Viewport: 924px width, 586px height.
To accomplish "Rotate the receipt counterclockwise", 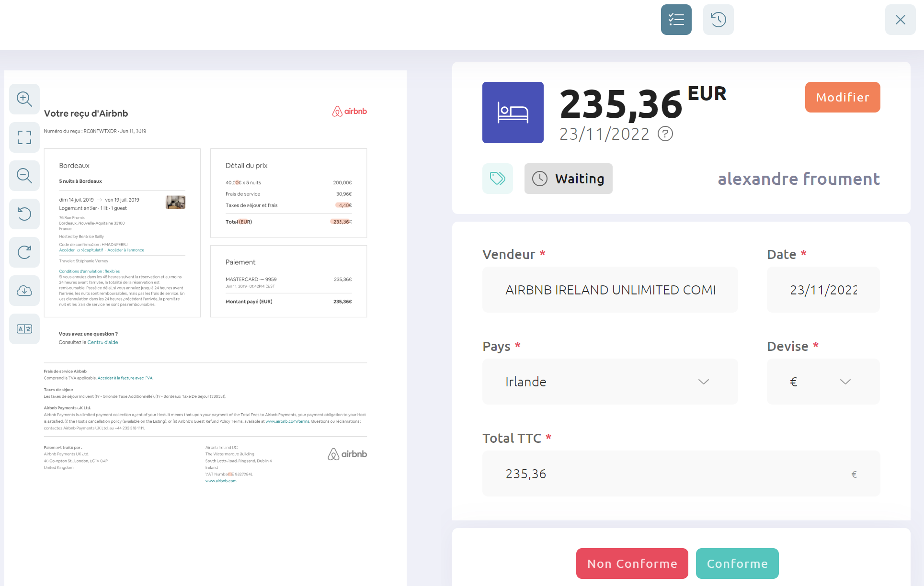I will (x=24, y=214).
